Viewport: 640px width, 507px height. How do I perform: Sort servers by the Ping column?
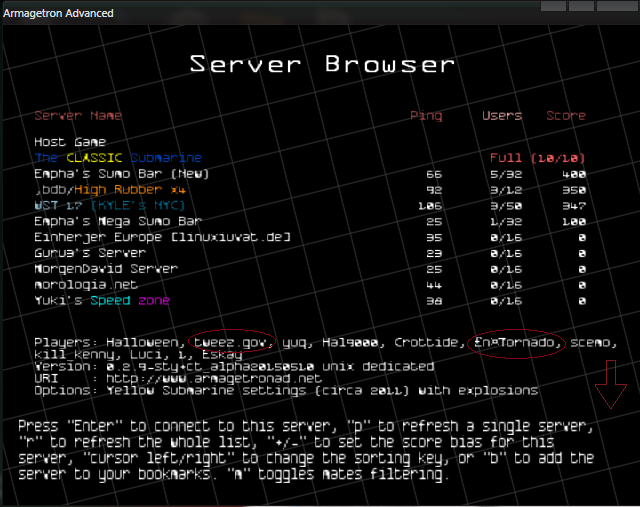[x=426, y=116]
